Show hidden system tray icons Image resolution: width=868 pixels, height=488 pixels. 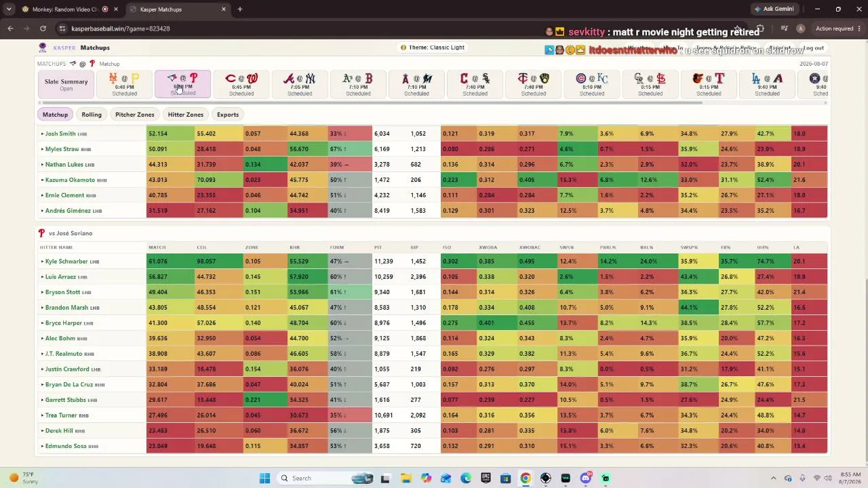click(x=774, y=478)
